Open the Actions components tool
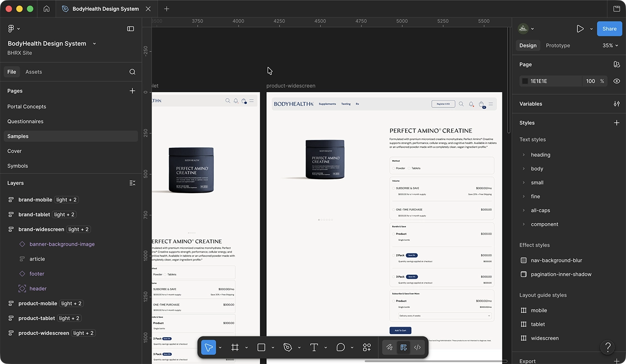 tap(367, 347)
